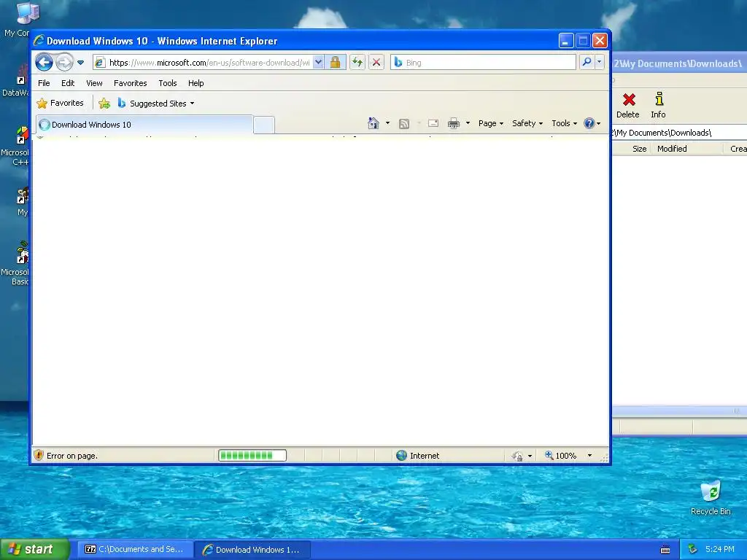This screenshot has width=747, height=560.
Task: Open the Recycle Bin desktop icon
Action: (711, 498)
